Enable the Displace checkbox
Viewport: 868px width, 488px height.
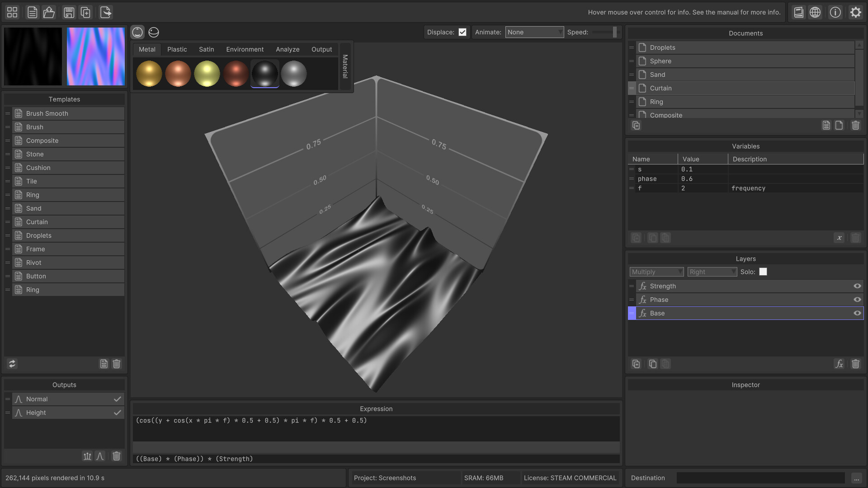462,32
